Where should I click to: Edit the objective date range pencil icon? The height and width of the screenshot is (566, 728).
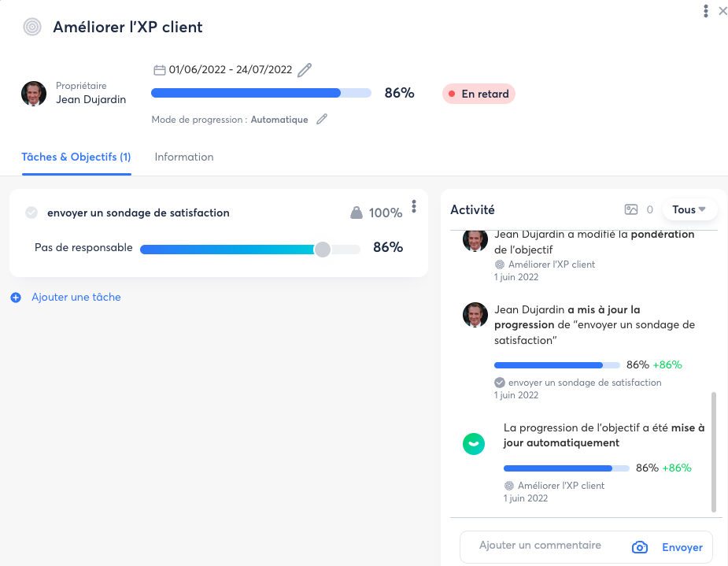coord(305,70)
